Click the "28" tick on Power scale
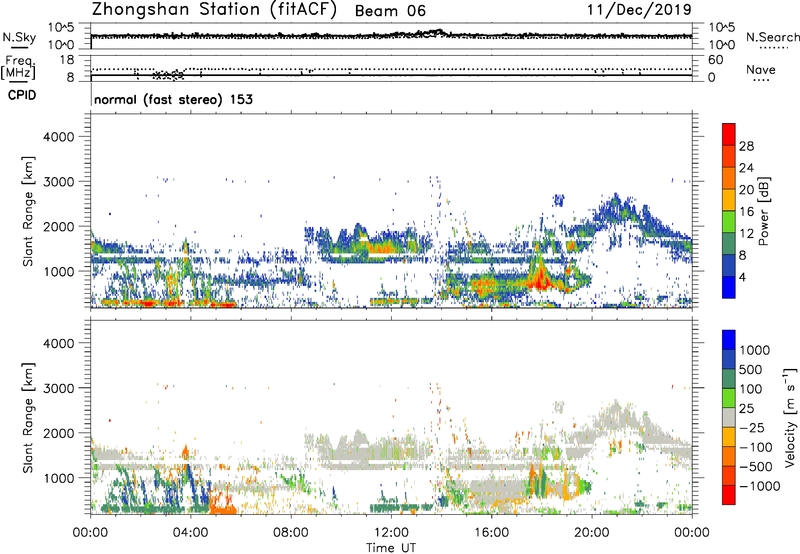800x554 pixels. [x=746, y=146]
